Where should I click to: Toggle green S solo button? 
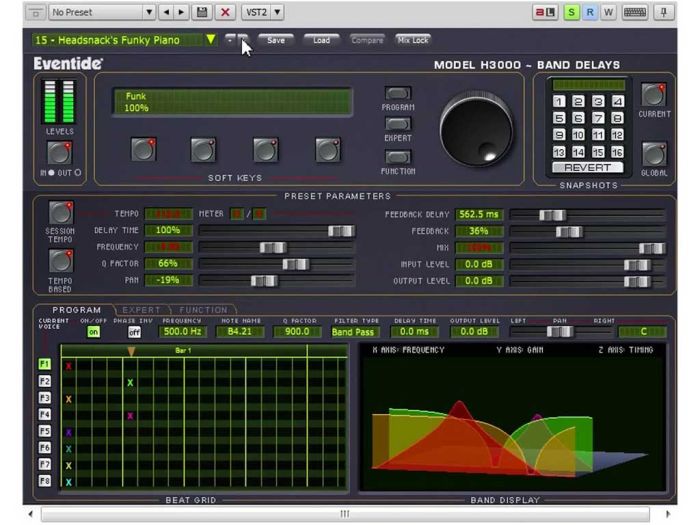pyautogui.click(x=571, y=12)
